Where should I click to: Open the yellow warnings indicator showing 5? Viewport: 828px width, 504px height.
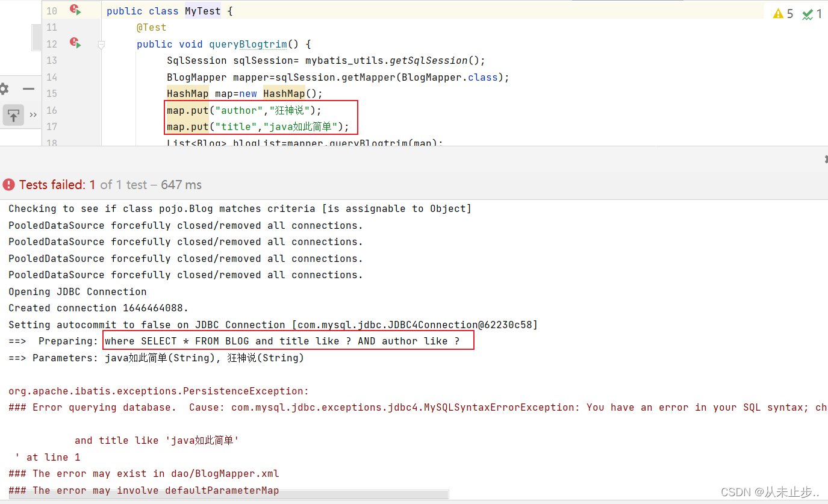click(783, 13)
